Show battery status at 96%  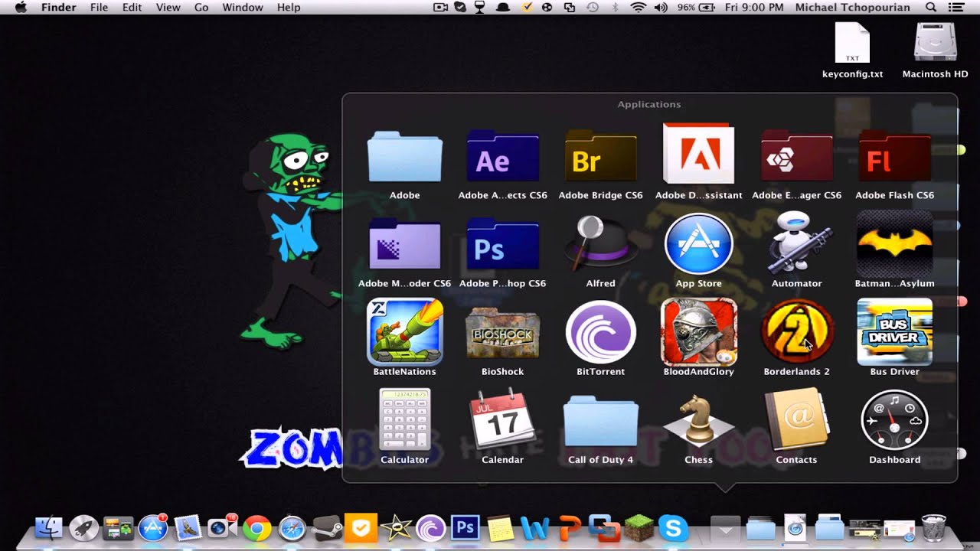pyautogui.click(x=694, y=8)
